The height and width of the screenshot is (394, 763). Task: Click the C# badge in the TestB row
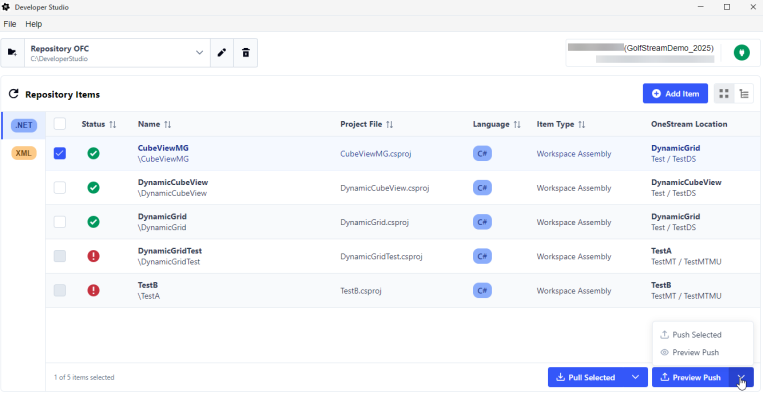(x=482, y=290)
